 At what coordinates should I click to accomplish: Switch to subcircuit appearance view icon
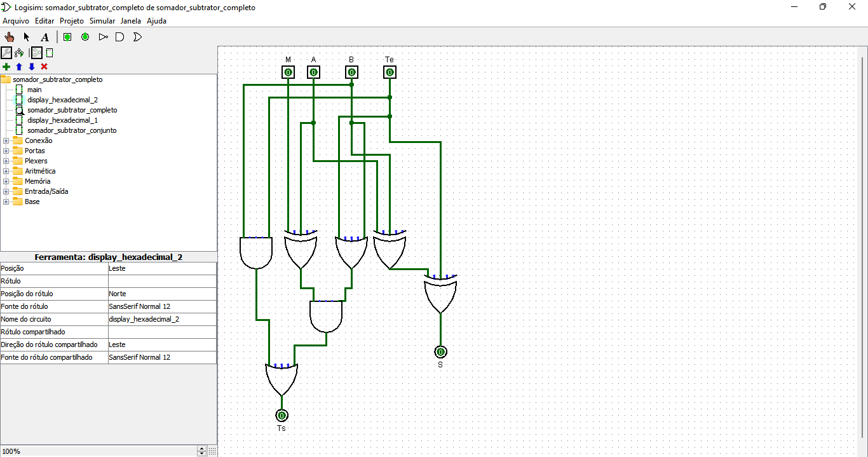click(50, 53)
